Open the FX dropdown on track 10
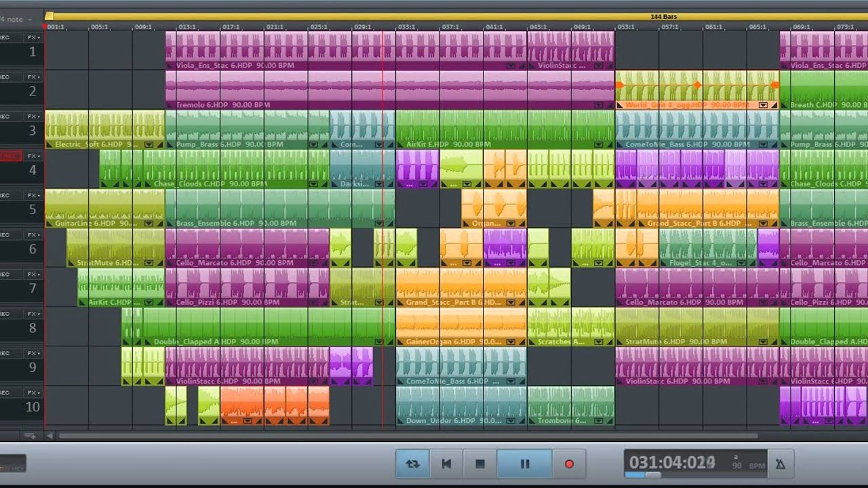868x488 pixels. tap(33, 392)
